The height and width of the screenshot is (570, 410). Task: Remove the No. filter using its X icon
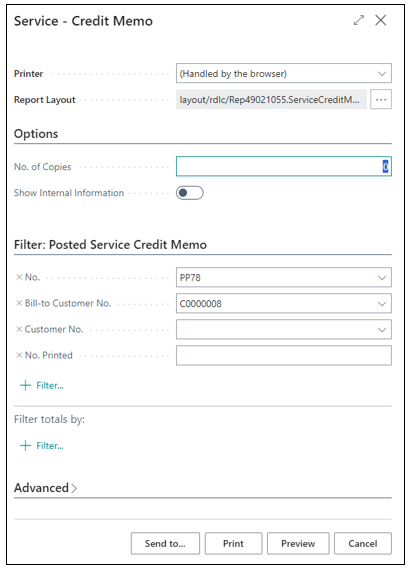pyautogui.click(x=19, y=277)
